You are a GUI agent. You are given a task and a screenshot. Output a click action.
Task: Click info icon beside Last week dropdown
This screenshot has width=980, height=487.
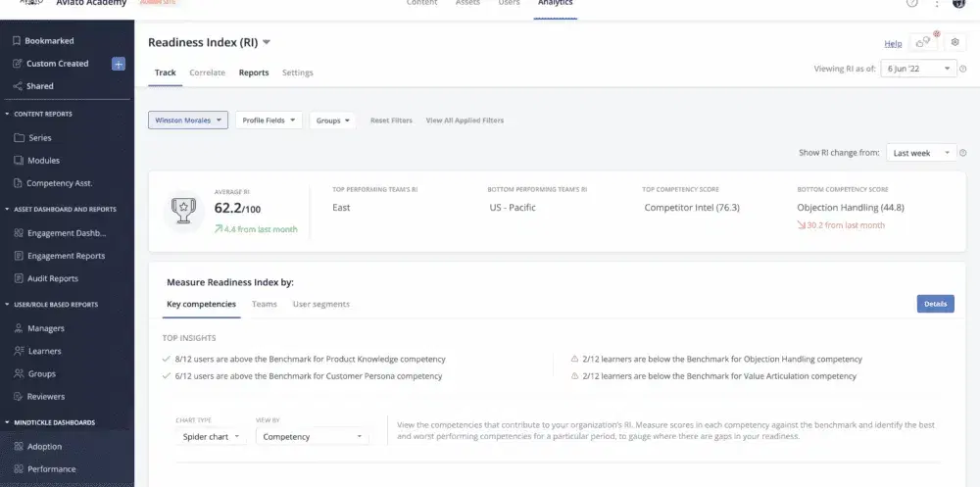[x=963, y=153]
